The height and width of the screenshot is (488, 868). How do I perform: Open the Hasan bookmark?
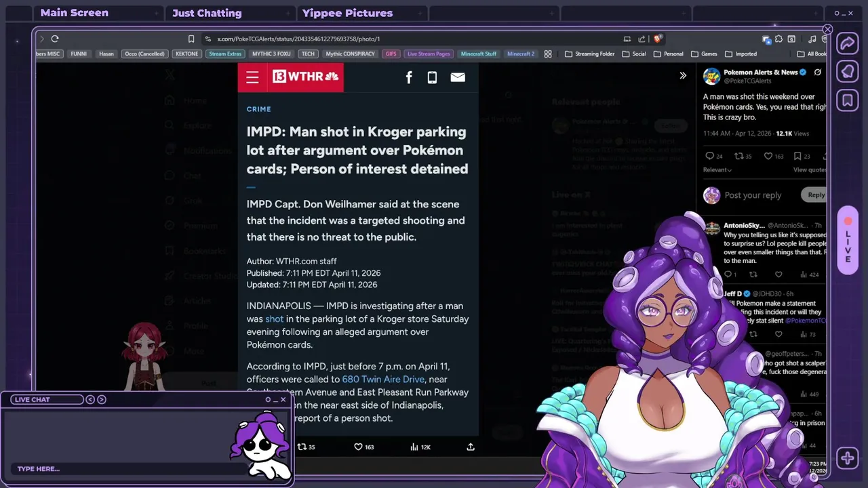(x=106, y=54)
